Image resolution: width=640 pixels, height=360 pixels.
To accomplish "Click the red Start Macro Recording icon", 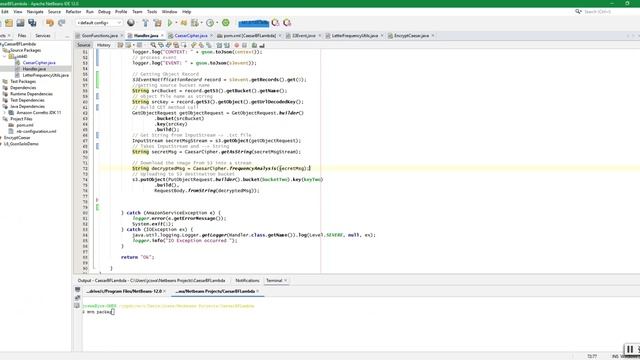I will (x=237, y=45).
